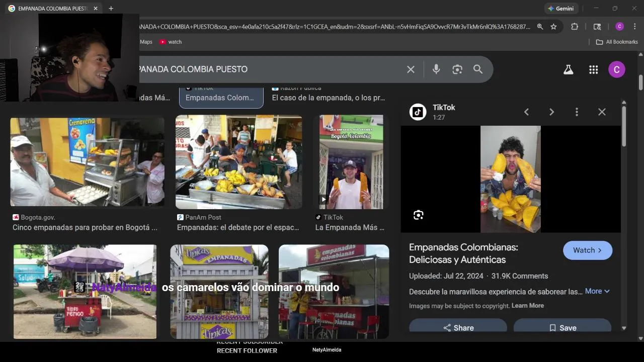
Task: Open 'Empanadas: el debate por el espac...' link
Action: pyautogui.click(x=238, y=227)
